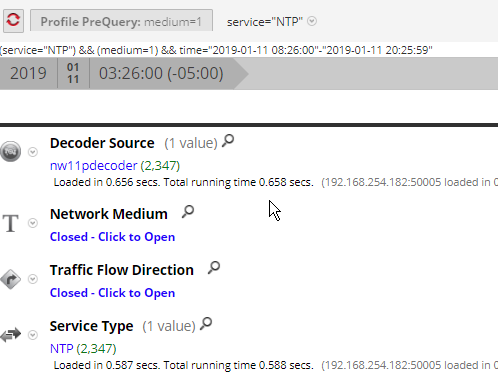Click magnifier beside Traffic Flow Direction
Screen dimensions: 498x385
(x=214, y=268)
